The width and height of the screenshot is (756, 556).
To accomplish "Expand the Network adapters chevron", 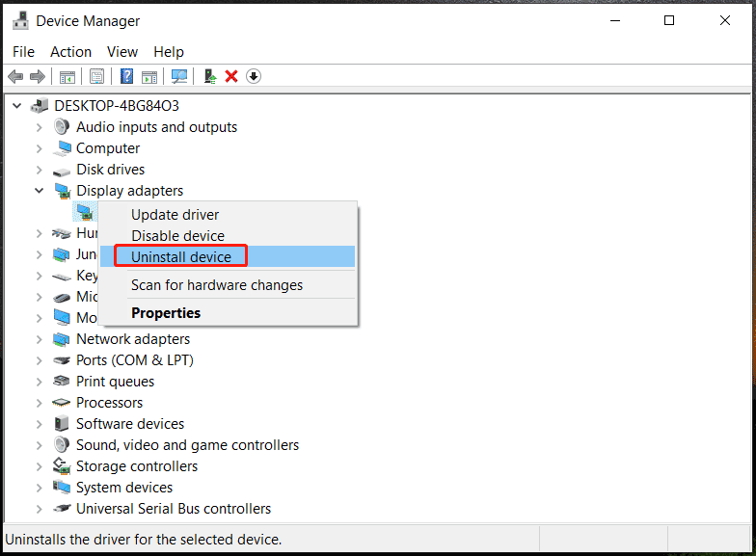I will pyautogui.click(x=40, y=339).
